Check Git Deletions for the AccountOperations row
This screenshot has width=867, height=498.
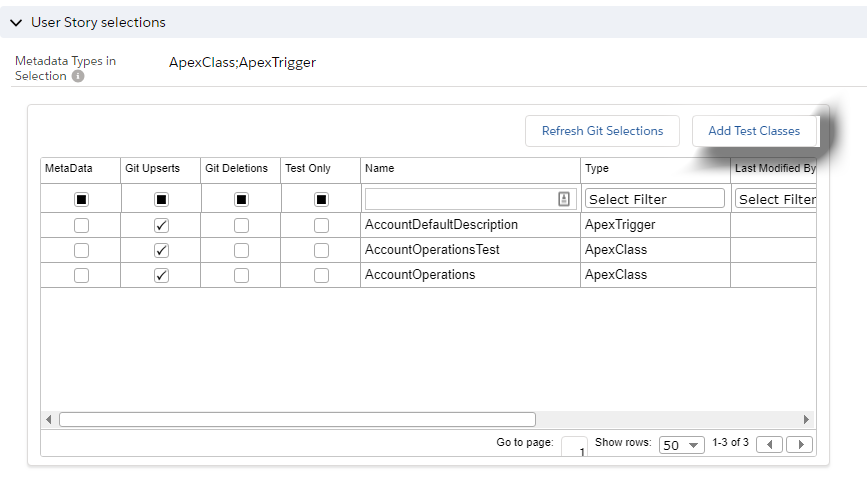[x=241, y=275]
